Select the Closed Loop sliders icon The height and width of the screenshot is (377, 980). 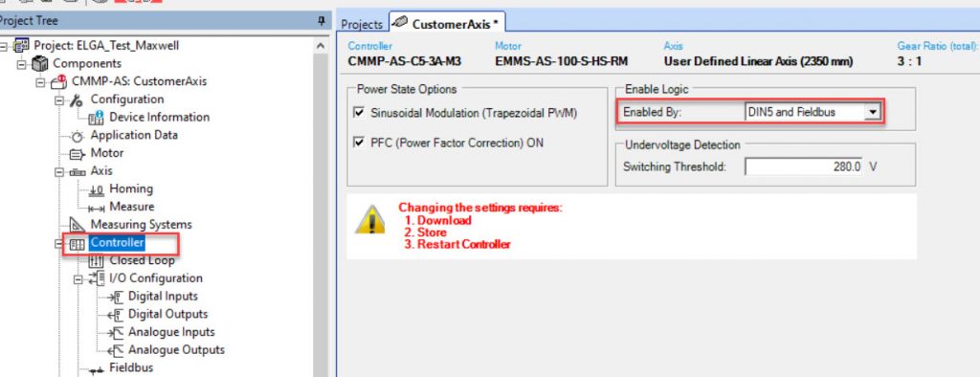click(96, 261)
